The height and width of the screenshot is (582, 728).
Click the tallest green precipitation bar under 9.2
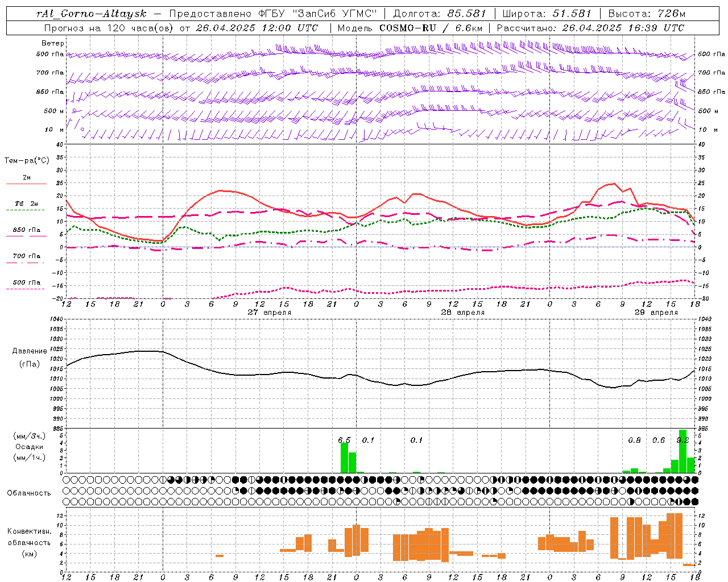click(x=683, y=451)
